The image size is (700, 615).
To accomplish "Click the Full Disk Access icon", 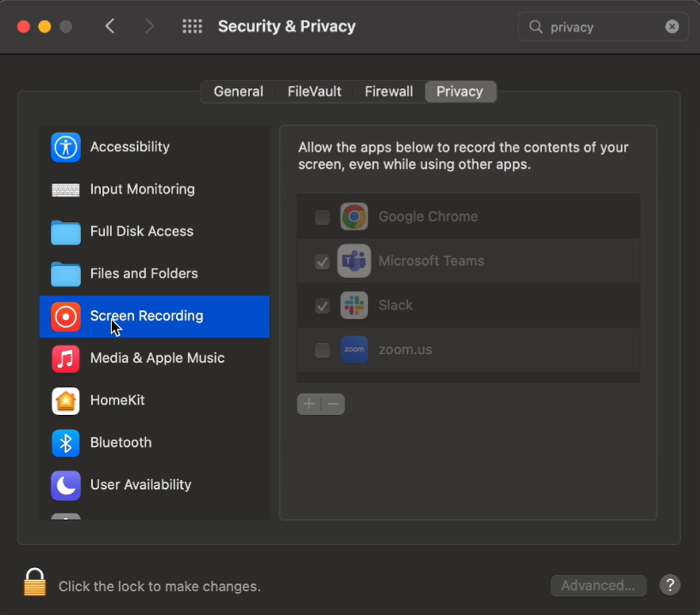I will coord(65,232).
